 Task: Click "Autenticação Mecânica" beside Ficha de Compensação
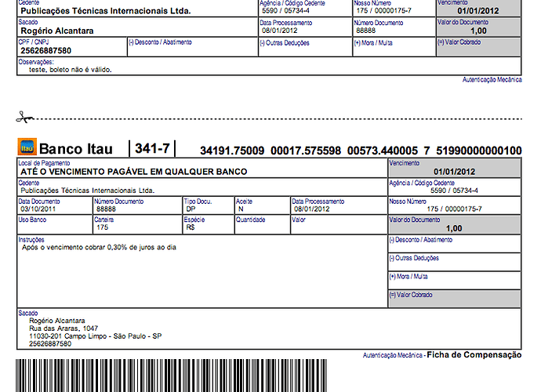pos(393,355)
